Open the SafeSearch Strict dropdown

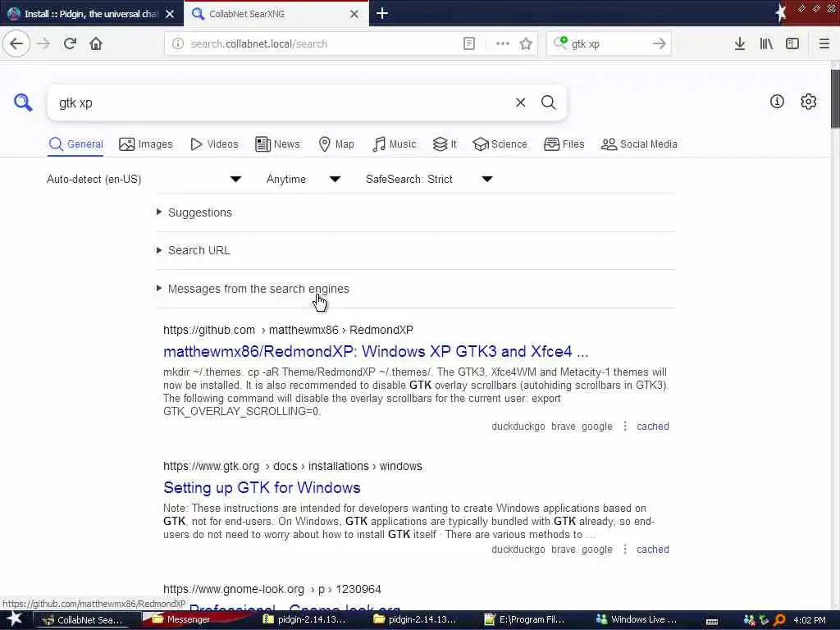(429, 179)
